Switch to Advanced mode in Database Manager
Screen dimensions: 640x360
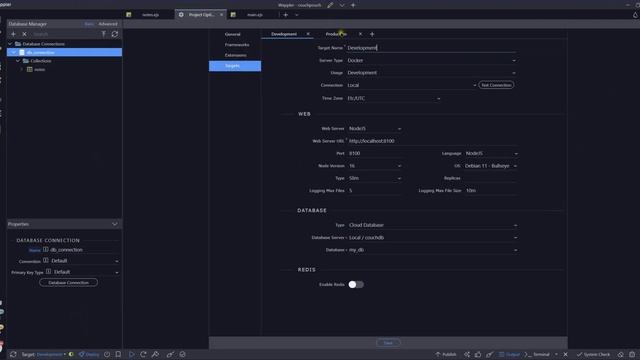[108, 24]
